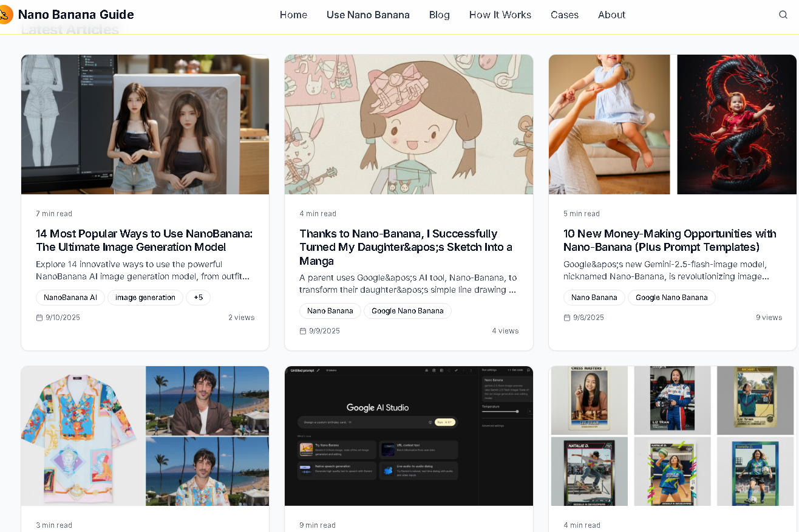Viewport: 799px width, 532px height.
Task: Click the 3 min read label
Action: point(54,525)
